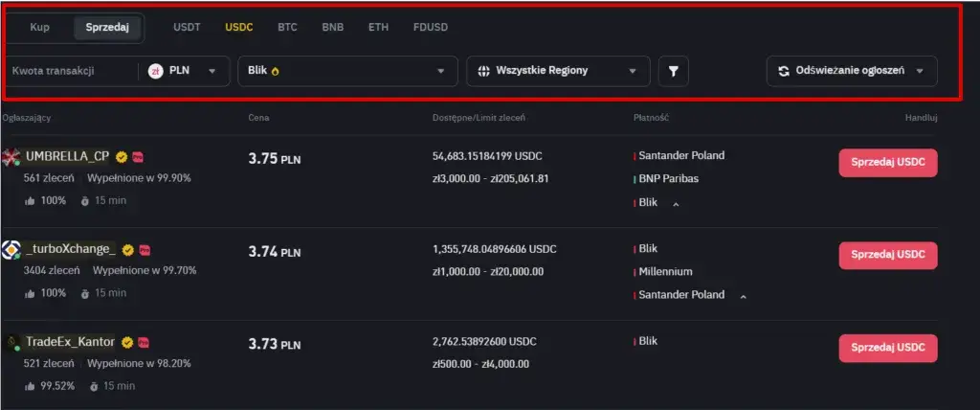Viewport: 980px width, 410px height.
Task: Collapse _turboXchange_ payment methods chevron
Action: click(743, 296)
